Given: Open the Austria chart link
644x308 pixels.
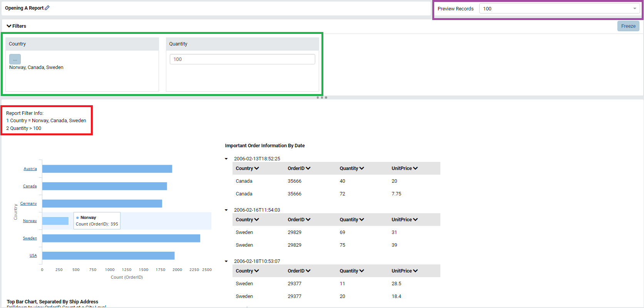Looking at the screenshot, I should (x=30, y=169).
